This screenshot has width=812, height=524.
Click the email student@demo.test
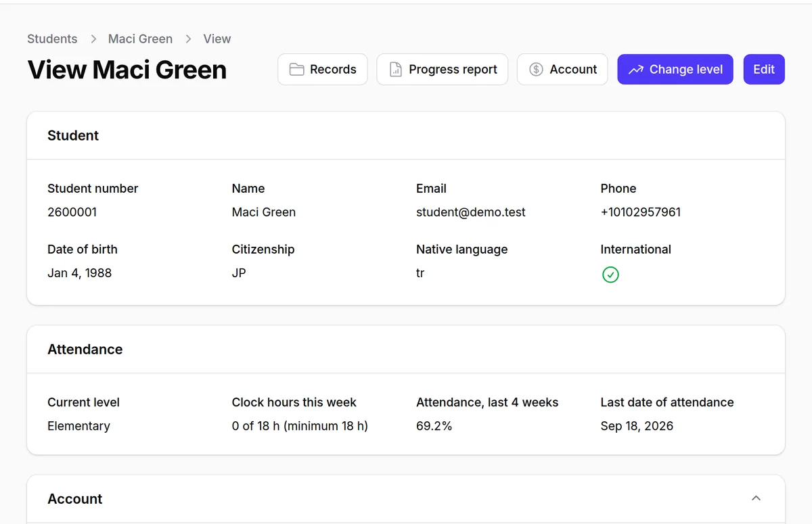click(471, 212)
